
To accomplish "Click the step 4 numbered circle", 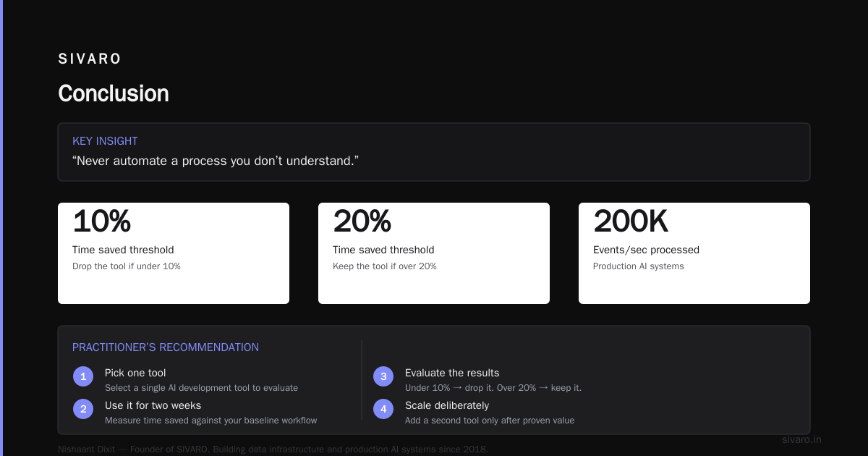I will coord(383,409).
